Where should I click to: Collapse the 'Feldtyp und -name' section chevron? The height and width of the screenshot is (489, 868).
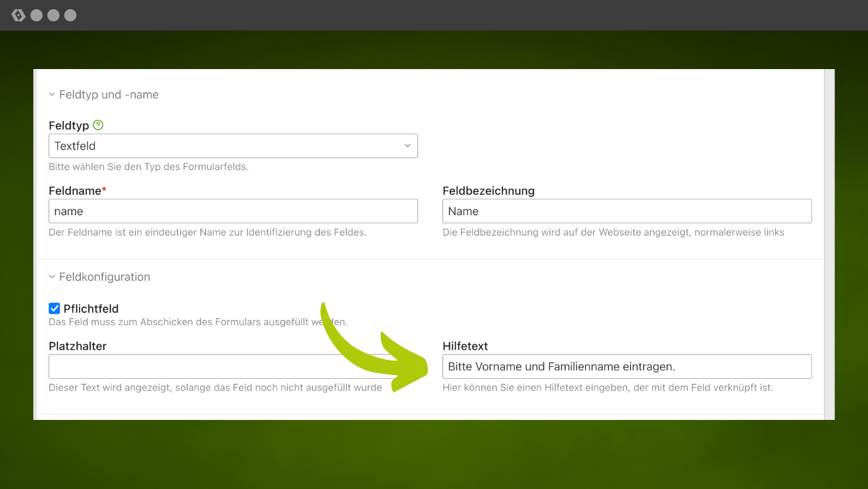click(x=52, y=95)
